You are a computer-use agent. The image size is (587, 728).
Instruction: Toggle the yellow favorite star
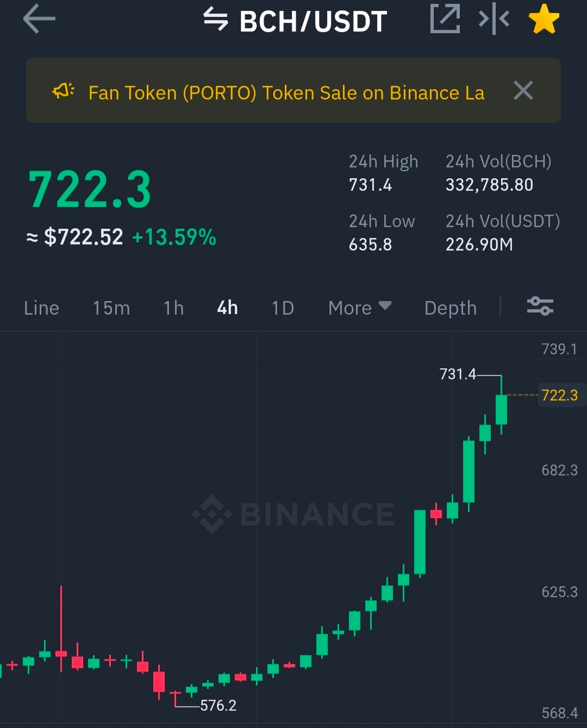click(x=544, y=19)
